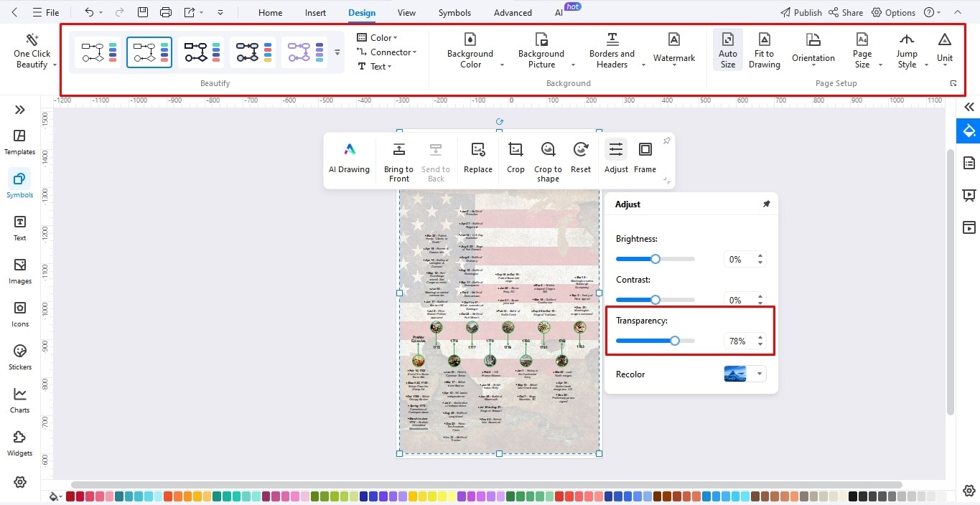This screenshot has width=980, height=505.
Task: Switch to the View tab
Action: [406, 13]
